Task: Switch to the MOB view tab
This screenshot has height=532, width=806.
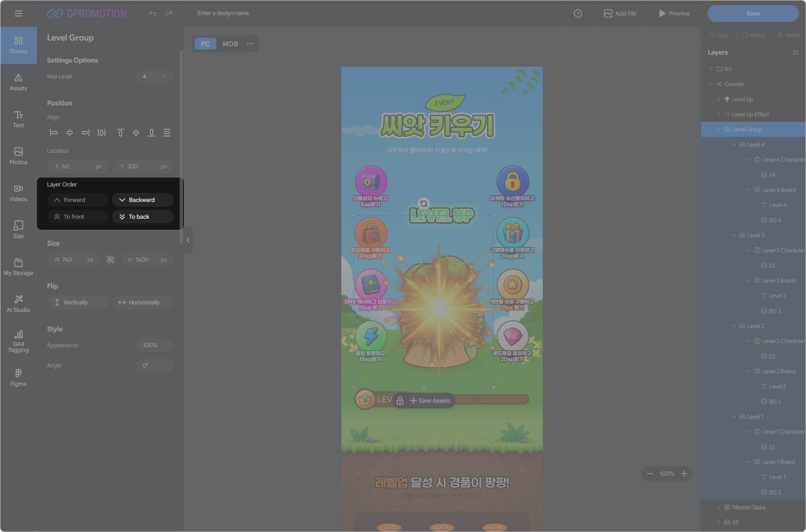Action: [230, 44]
